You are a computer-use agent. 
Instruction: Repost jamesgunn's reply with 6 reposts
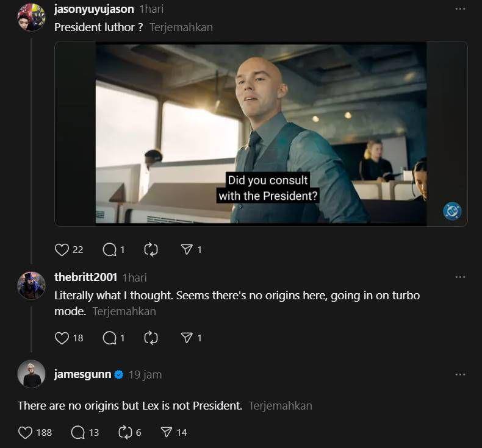click(125, 433)
